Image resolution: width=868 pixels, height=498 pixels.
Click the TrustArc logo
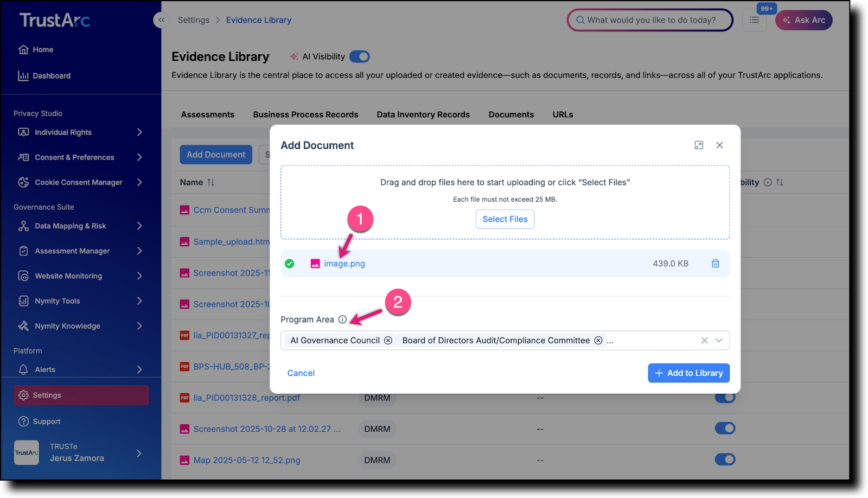click(55, 21)
